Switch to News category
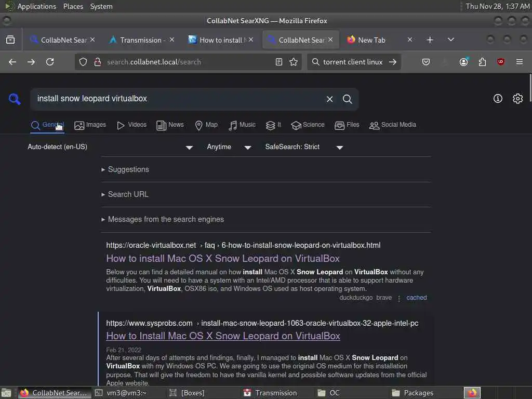 coord(170,125)
